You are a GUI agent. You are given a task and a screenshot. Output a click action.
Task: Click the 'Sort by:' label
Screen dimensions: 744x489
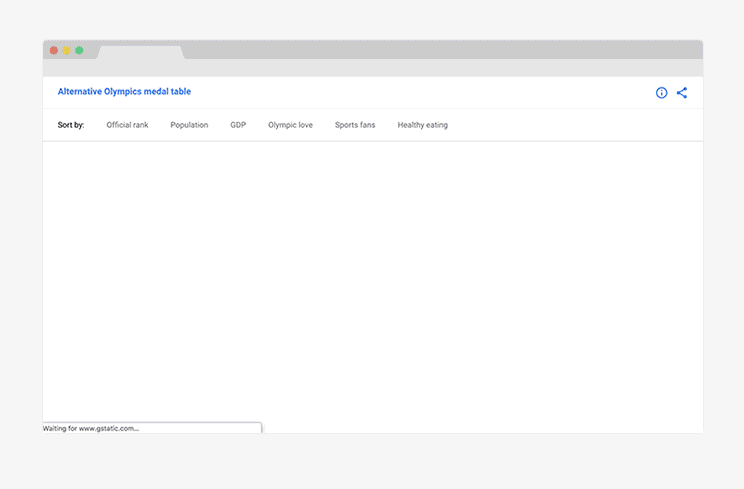(71, 125)
